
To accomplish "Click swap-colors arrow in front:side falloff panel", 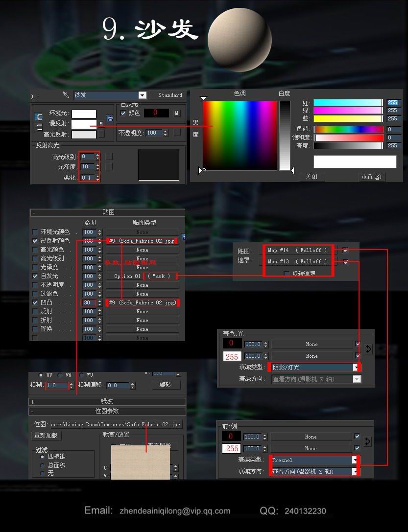I will tap(367, 441).
